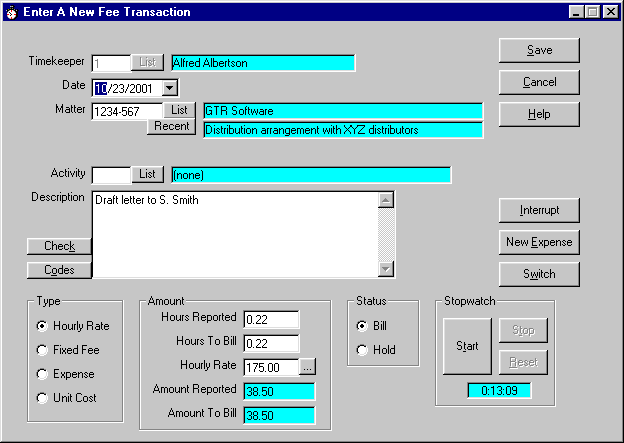Open hourly rate picker ellipsis button

click(307, 367)
